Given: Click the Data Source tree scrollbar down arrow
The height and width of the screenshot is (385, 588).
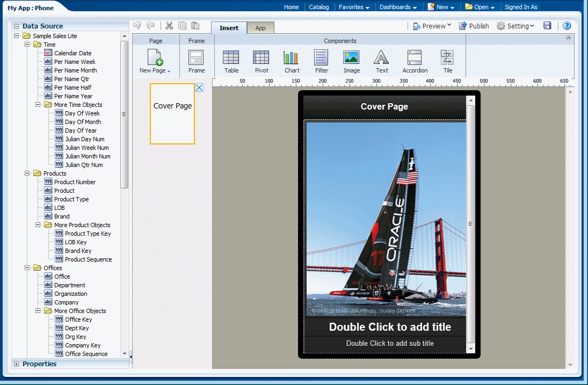Looking at the screenshot, I should (x=125, y=353).
